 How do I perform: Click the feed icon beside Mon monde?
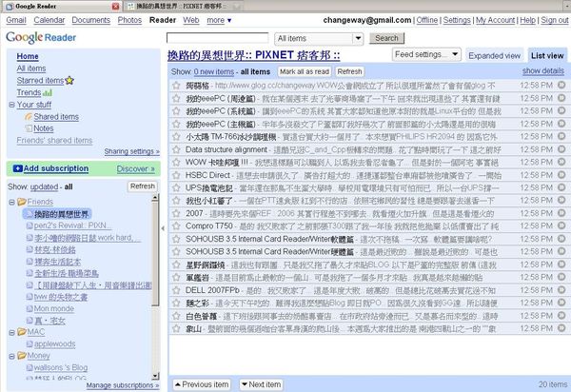(x=30, y=308)
